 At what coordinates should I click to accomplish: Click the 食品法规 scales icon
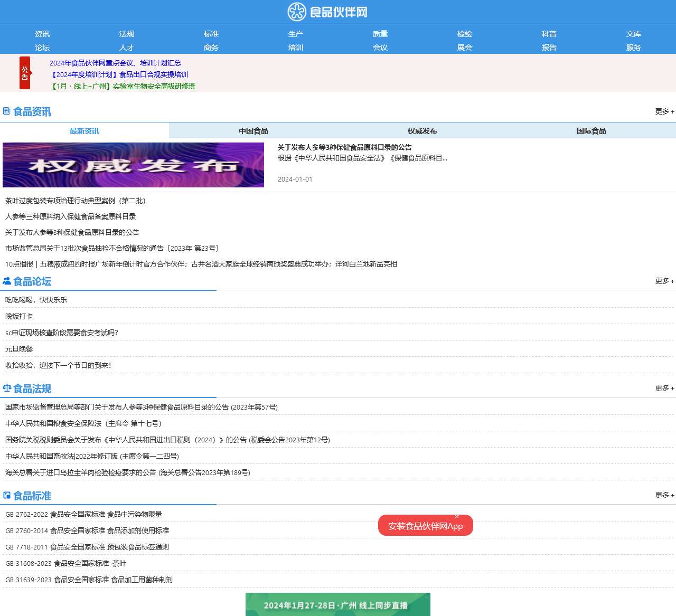7,388
